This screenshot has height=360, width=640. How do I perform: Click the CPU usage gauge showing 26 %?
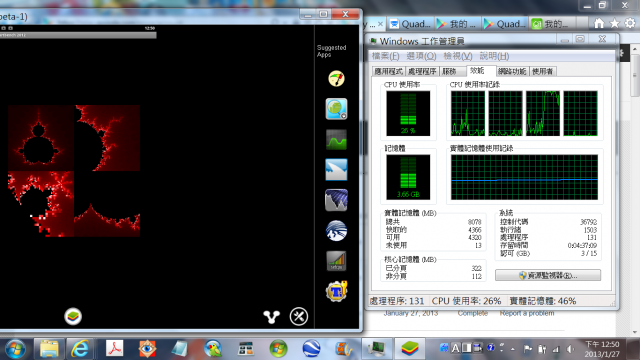[408, 113]
